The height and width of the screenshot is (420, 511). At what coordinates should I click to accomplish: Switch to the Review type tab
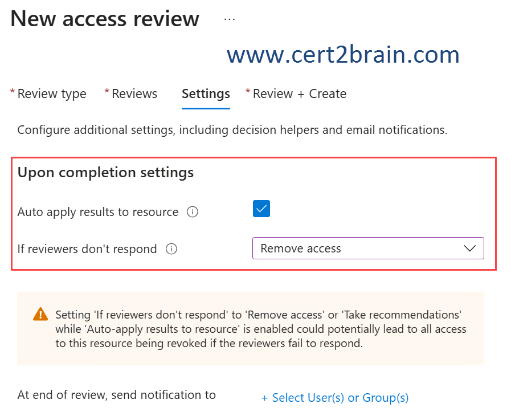52,94
